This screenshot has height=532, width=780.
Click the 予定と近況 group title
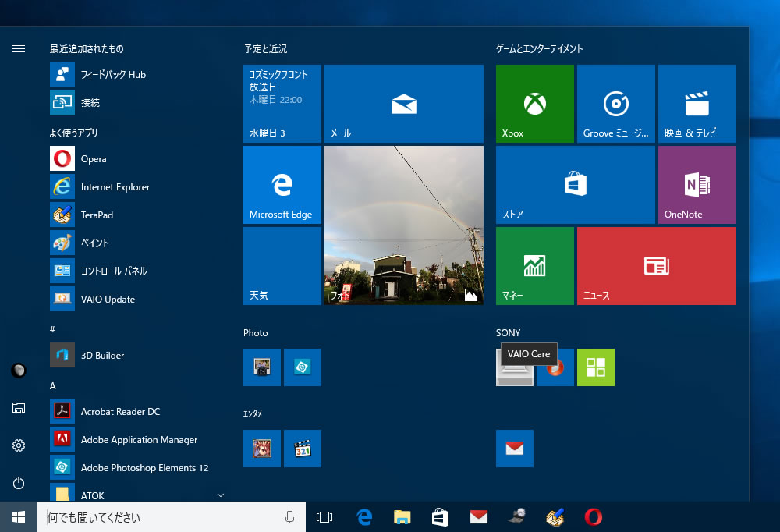[265, 49]
